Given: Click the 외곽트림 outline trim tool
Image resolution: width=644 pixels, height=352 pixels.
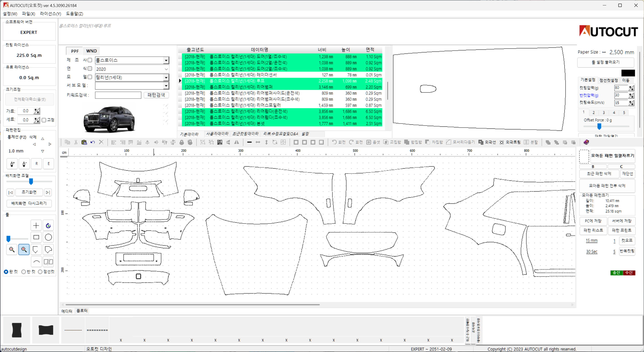Looking at the screenshot, I should (510, 142).
